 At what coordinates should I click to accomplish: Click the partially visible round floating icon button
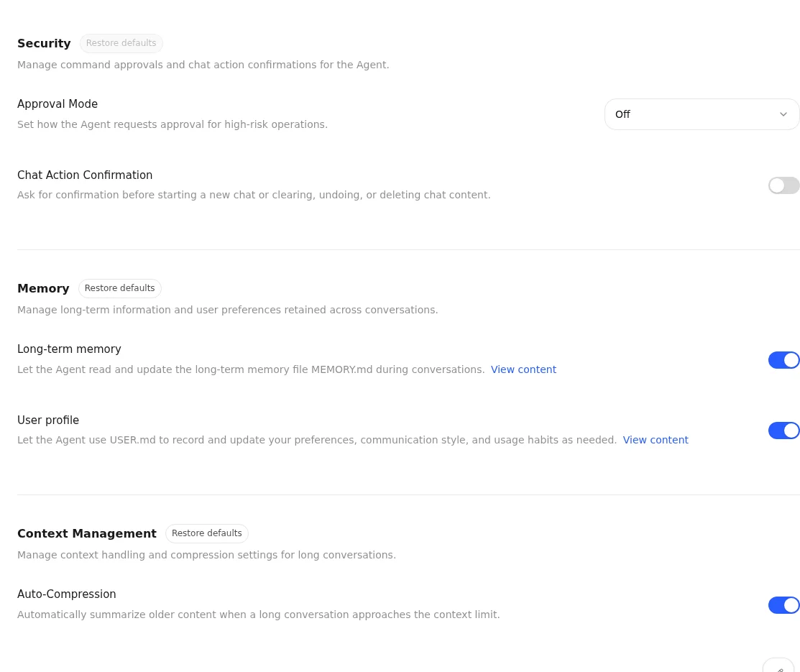coord(778,666)
